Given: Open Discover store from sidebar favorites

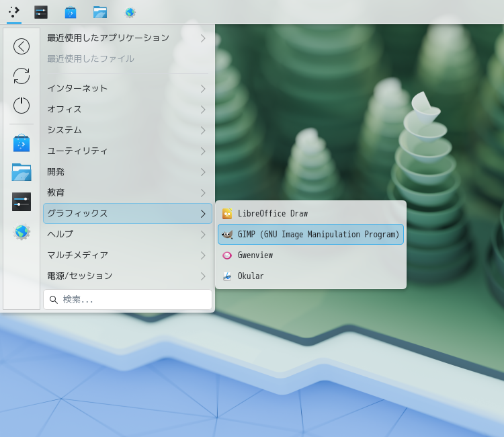Looking at the screenshot, I should [x=22, y=143].
